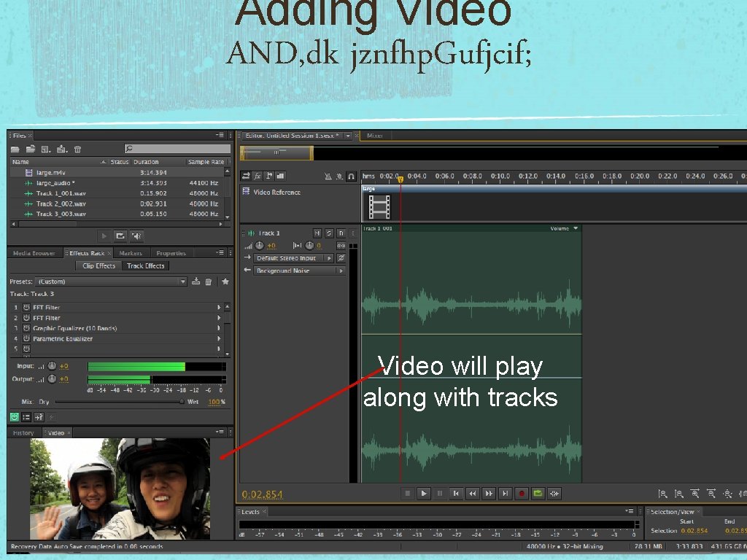Click the trash icon in Files panel
The height and width of the screenshot is (560, 747).
(77, 149)
